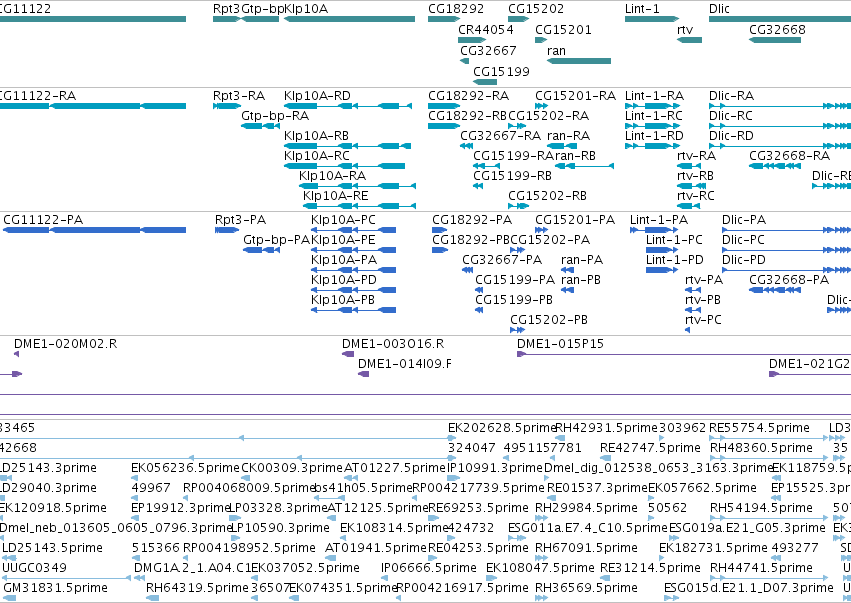Click the Klp10A-RA transcript label

pyautogui.click(x=332, y=176)
